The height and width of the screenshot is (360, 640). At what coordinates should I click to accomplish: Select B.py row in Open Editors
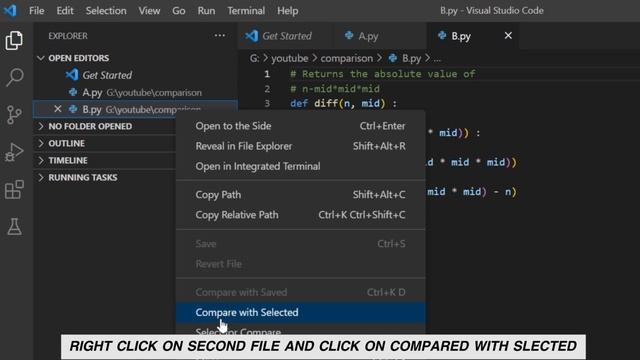[x=135, y=109]
